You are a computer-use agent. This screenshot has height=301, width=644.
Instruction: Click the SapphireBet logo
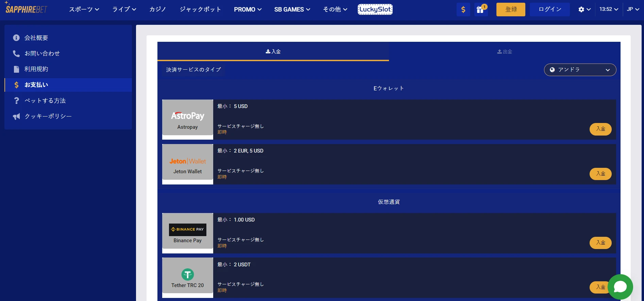pyautogui.click(x=26, y=8)
